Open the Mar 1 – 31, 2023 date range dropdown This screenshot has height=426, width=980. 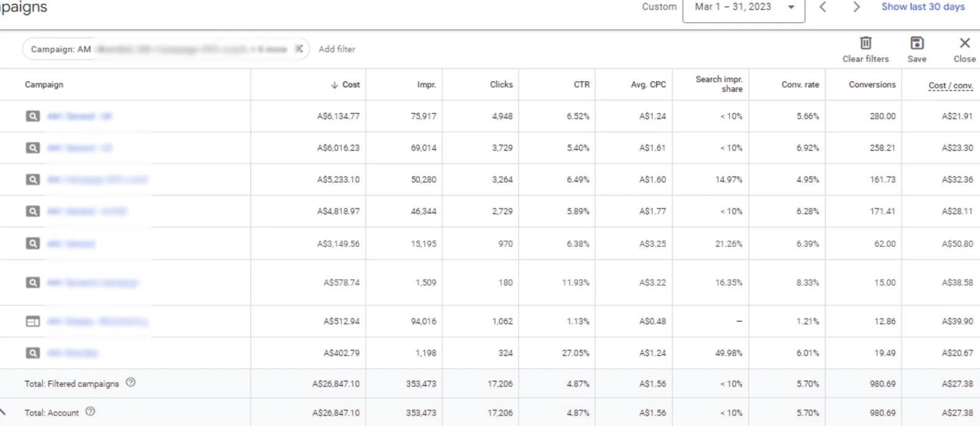click(744, 8)
